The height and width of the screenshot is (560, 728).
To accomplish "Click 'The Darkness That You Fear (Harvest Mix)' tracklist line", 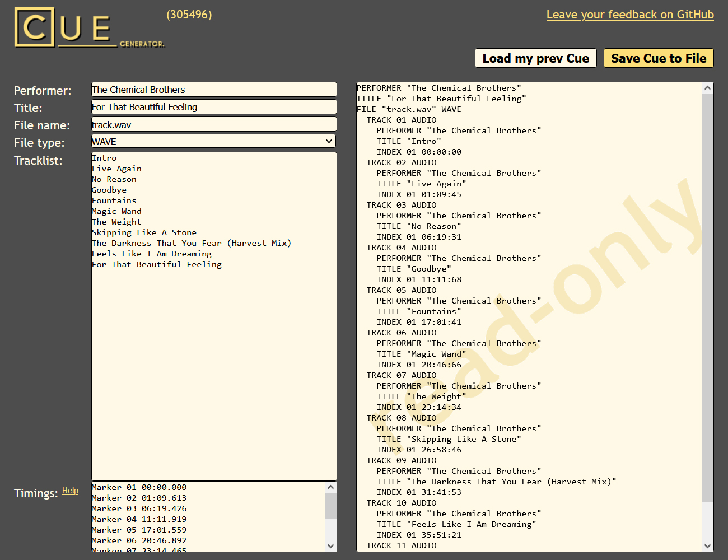I will point(192,243).
